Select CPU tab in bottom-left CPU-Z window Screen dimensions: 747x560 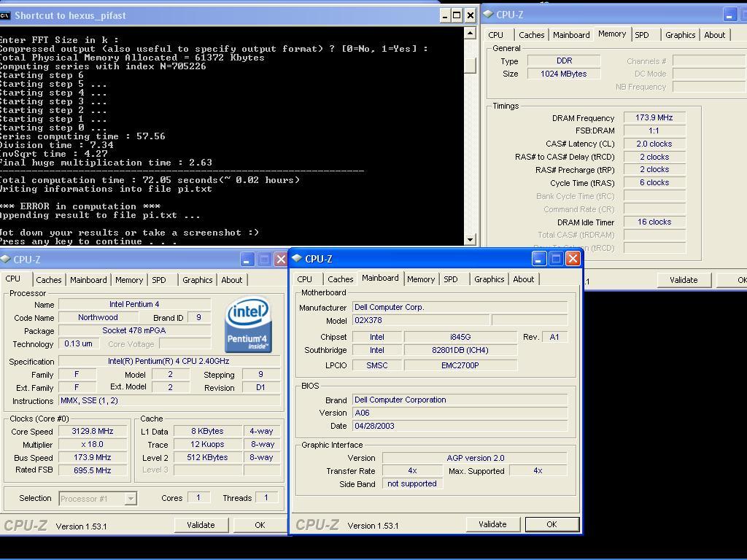coord(13,279)
